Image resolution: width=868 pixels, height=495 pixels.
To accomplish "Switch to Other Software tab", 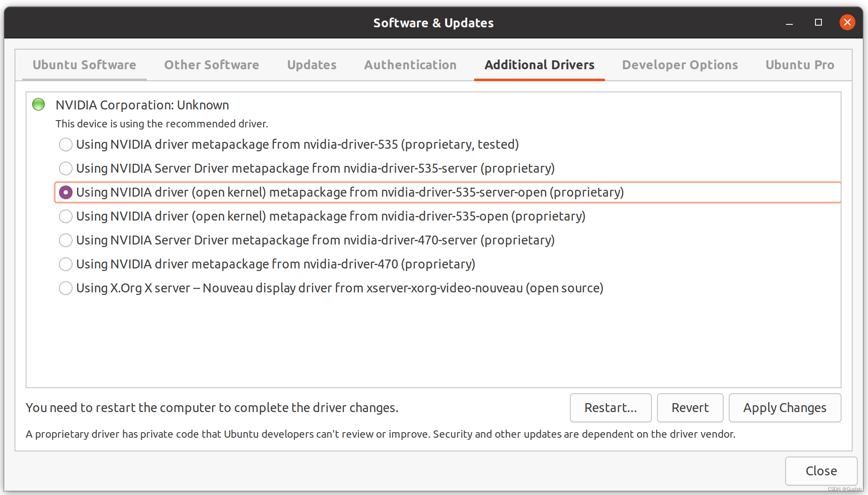I will point(211,65).
